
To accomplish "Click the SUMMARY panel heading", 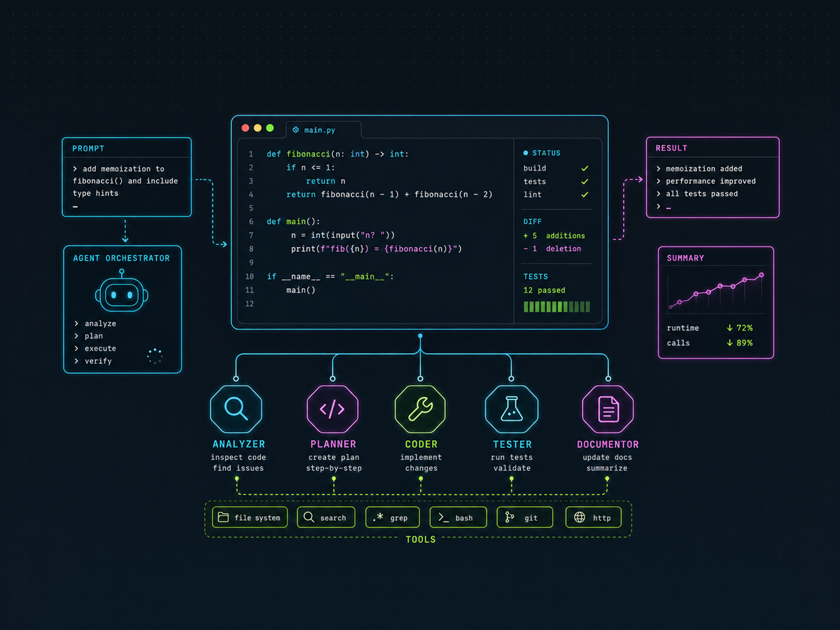I will (x=685, y=258).
